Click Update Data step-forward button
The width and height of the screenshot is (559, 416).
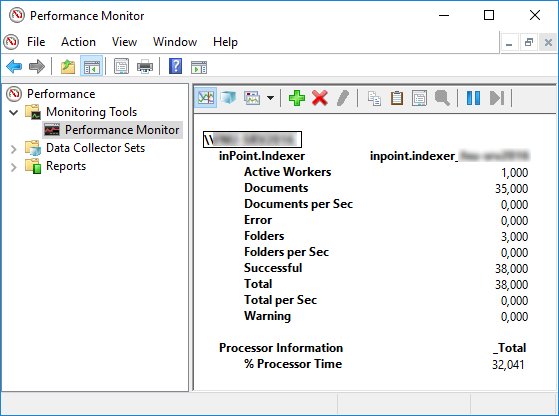click(497, 98)
